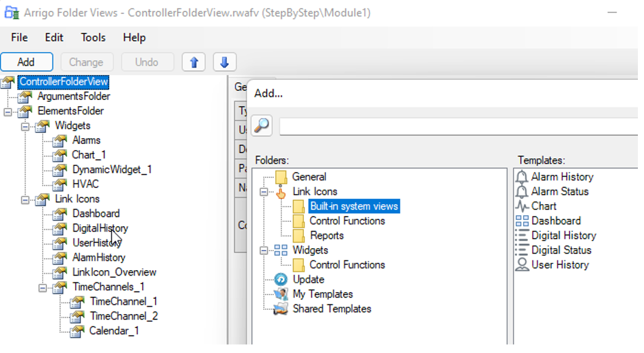Screen dimensions: 644x353
Task: Click the move up arrow button
Action: pyautogui.click(x=194, y=62)
